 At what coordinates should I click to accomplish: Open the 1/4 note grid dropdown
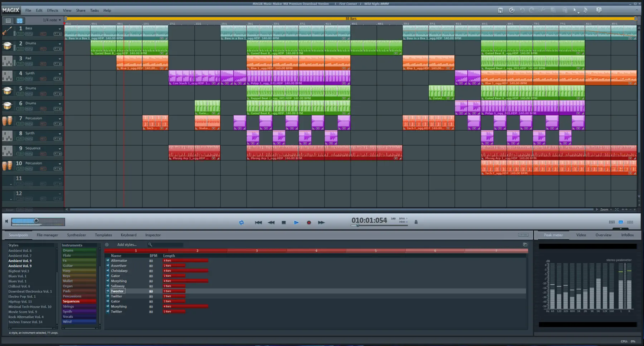[52, 20]
